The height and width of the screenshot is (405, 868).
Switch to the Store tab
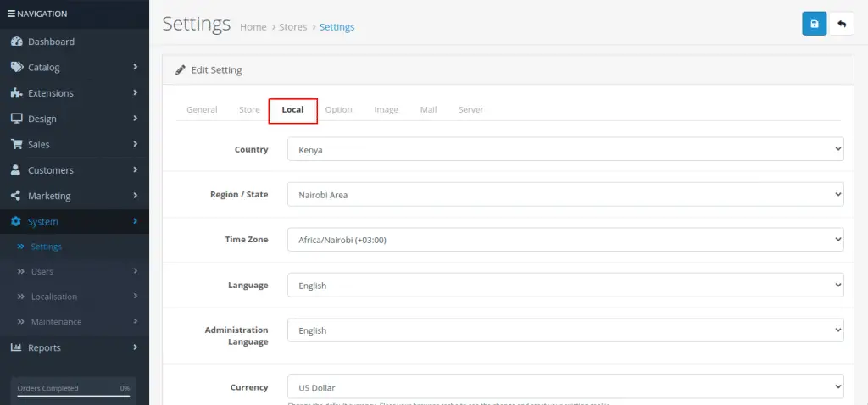[250, 109]
